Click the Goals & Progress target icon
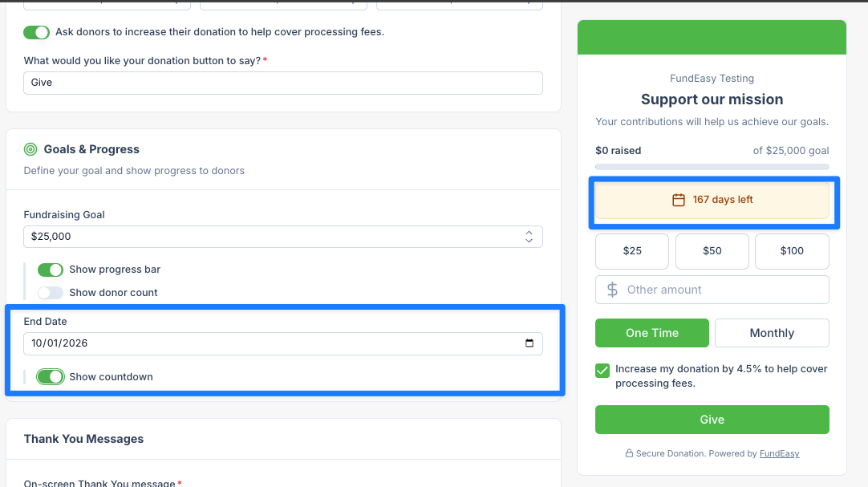868x487 pixels. click(x=30, y=149)
